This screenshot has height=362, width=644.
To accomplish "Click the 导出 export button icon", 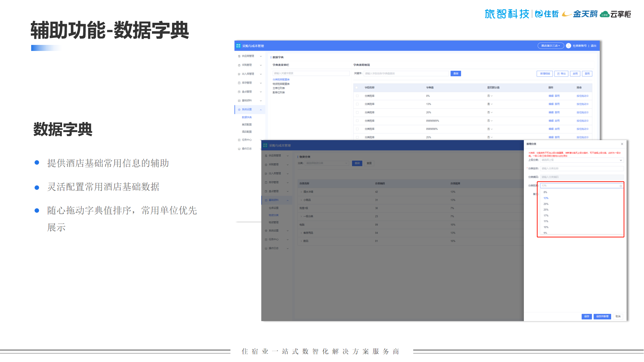I will point(558,74).
